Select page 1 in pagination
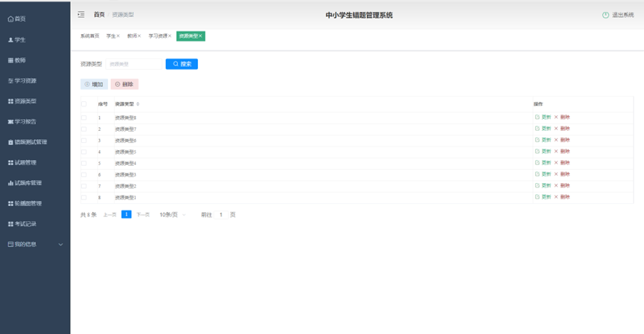The image size is (644, 334). click(x=127, y=214)
